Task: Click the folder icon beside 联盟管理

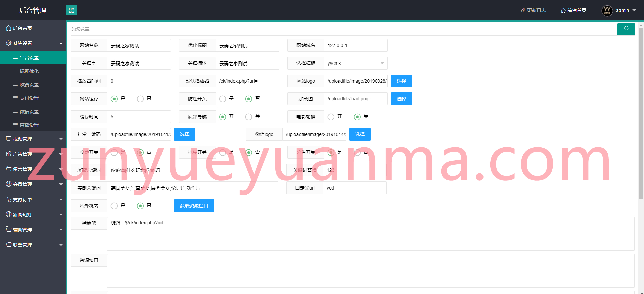Action: (x=9, y=244)
